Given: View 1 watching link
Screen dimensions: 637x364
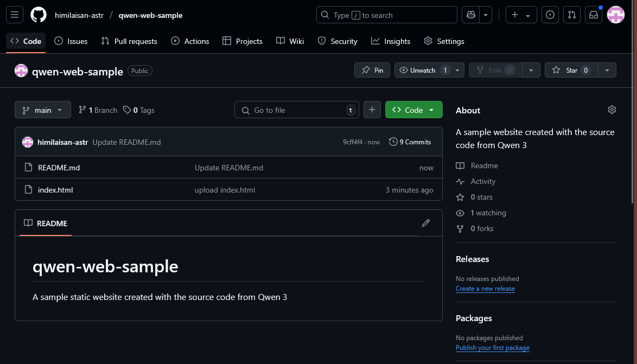Looking at the screenshot, I should [481, 213].
